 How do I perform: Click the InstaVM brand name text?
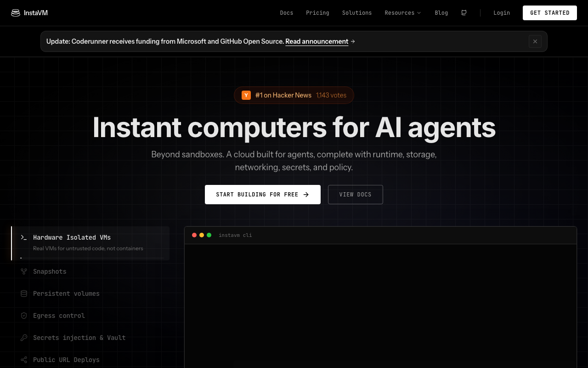[x=36, y=13]
